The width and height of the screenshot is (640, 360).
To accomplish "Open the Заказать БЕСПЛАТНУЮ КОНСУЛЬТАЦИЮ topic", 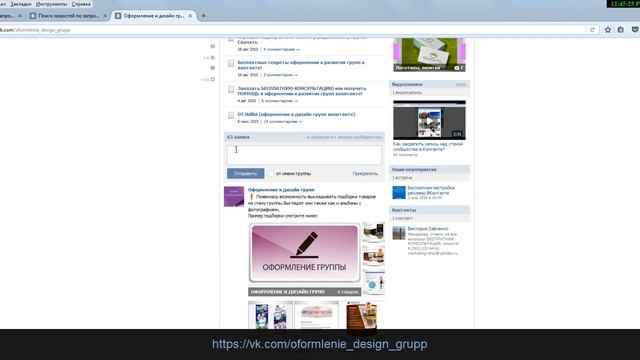I will [x=302, y=91].
